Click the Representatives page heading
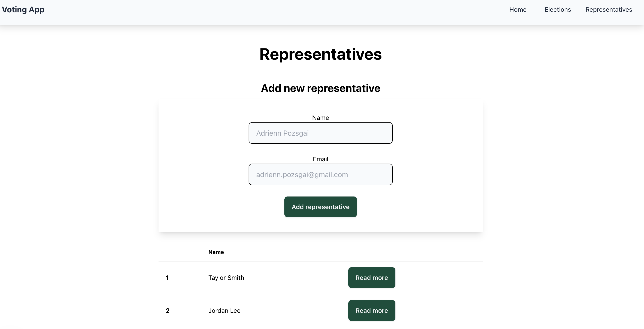The image size is (644, 329). 320,54
